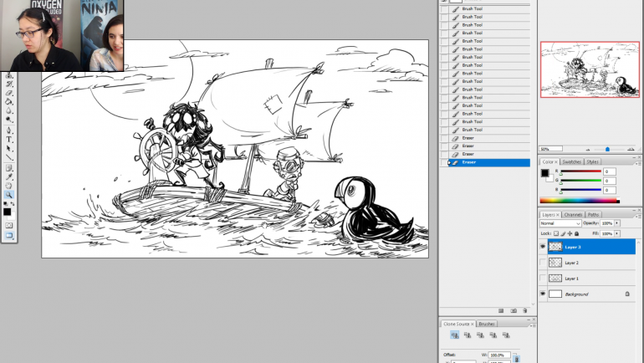Image resolution: width=644 pixels, height=363 pixels.
Task: Open the blend mode Normal dropdown
Action: pos(560,223)
